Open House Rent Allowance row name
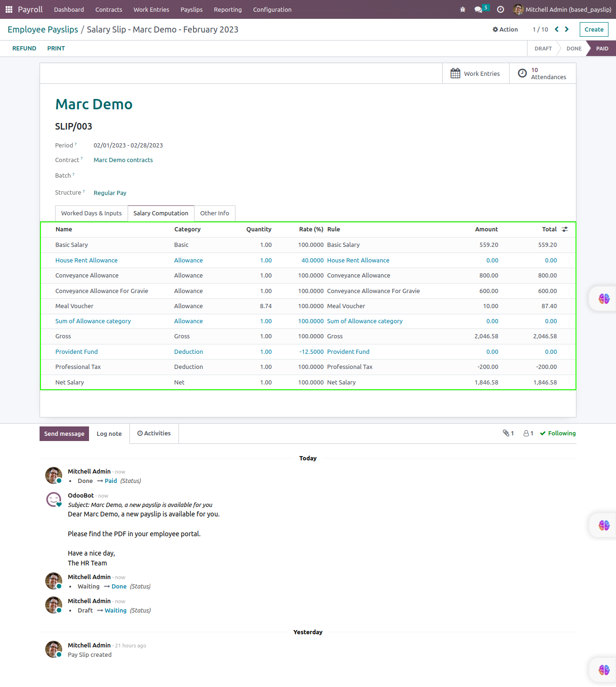616x687 pixels. point(87,261)
